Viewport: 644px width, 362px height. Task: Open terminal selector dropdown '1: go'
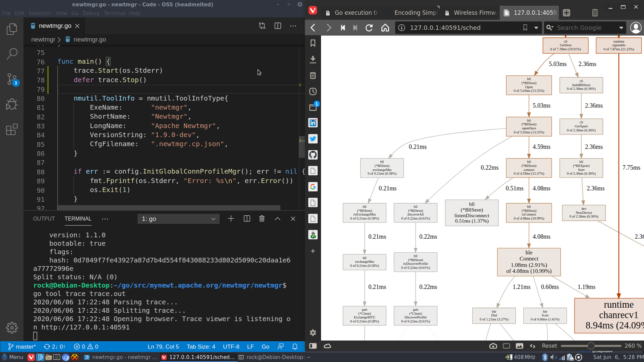pyautogui.click(x=178, y=219)
